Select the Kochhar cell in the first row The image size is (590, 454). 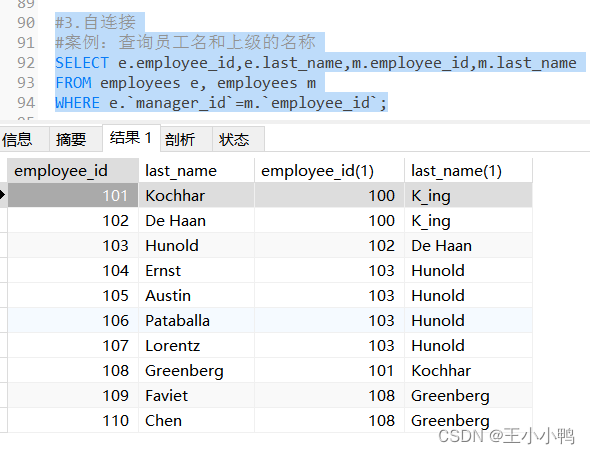pos(196,196)
